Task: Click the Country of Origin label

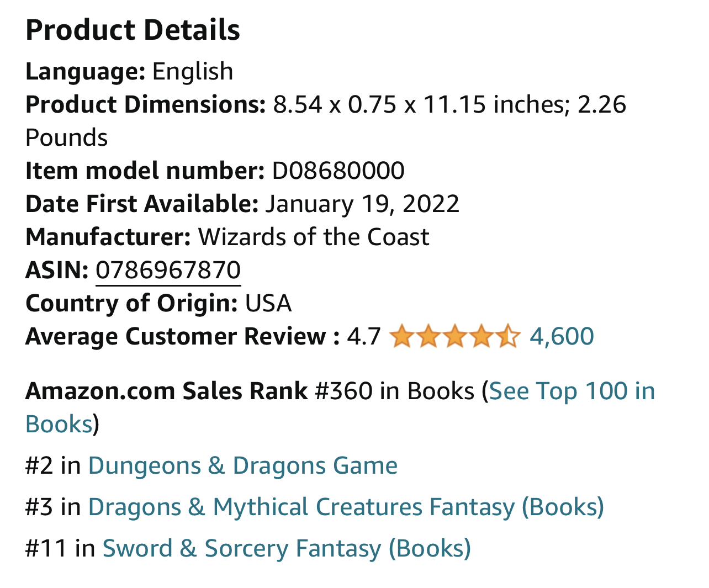Action: 131,304
